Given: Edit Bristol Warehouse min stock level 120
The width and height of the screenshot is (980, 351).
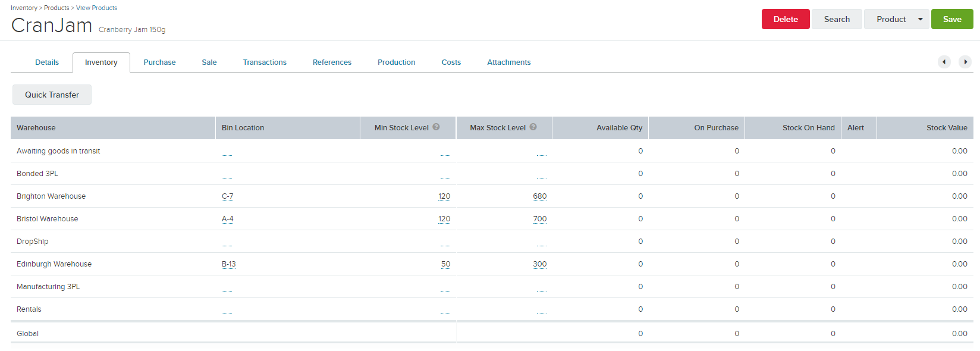Looking at the screenshot, I should coord(444,219).
